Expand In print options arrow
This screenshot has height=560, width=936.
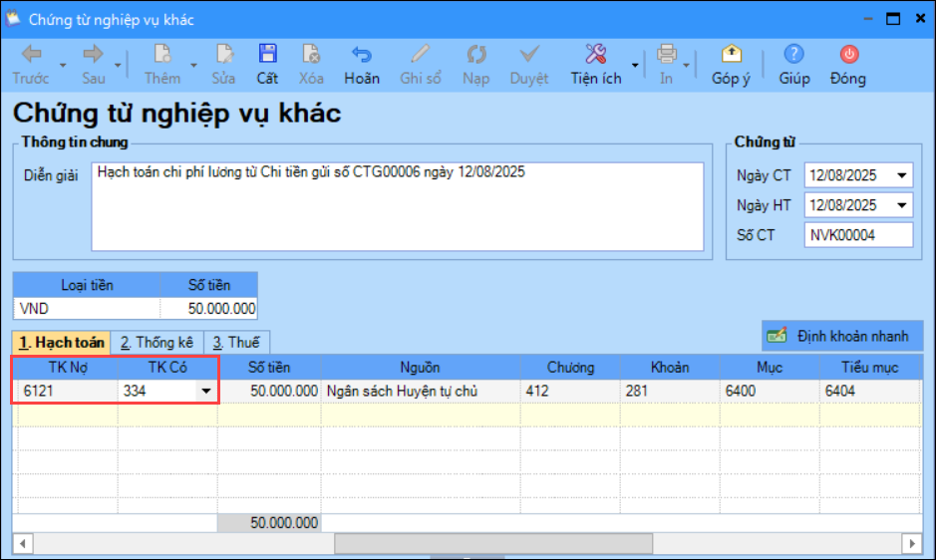pos(687,65)
